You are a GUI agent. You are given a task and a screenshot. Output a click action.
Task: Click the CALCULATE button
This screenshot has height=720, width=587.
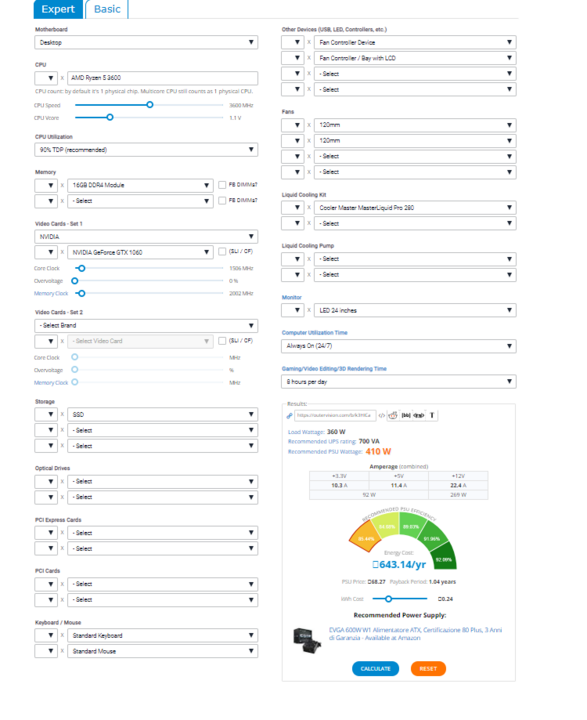pyautogui.click(x=375, y=669)
